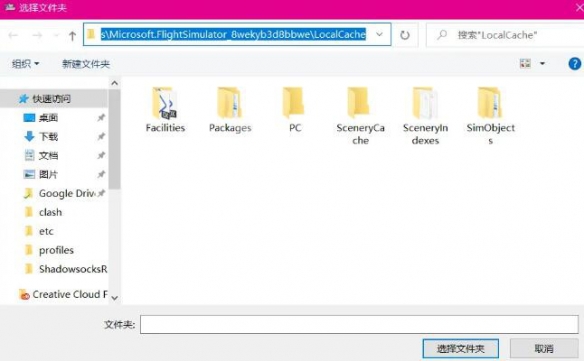Click the 取消 button
Viewport: 584px width, 361px height.
point(544,349)
